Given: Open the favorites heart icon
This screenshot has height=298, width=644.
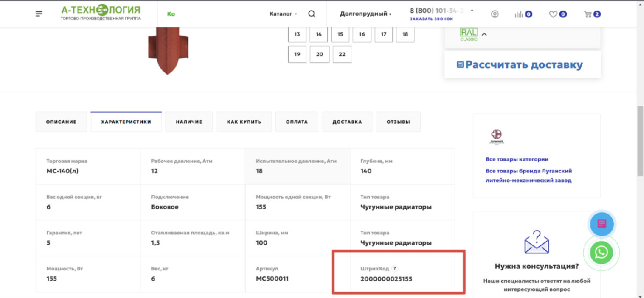Looking at the screenshot, I should point(553,14).
